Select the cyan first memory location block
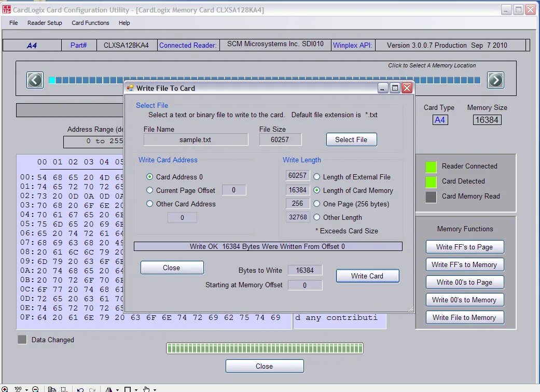The image size is (540, 392). (52, 80)
